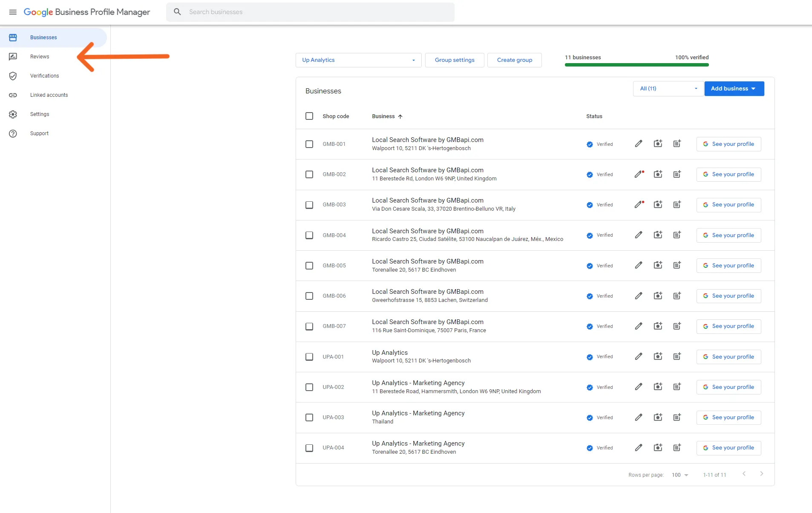Open the Up Analytics group dropdown
Screen dimensions: 812x513
[358, 60]
